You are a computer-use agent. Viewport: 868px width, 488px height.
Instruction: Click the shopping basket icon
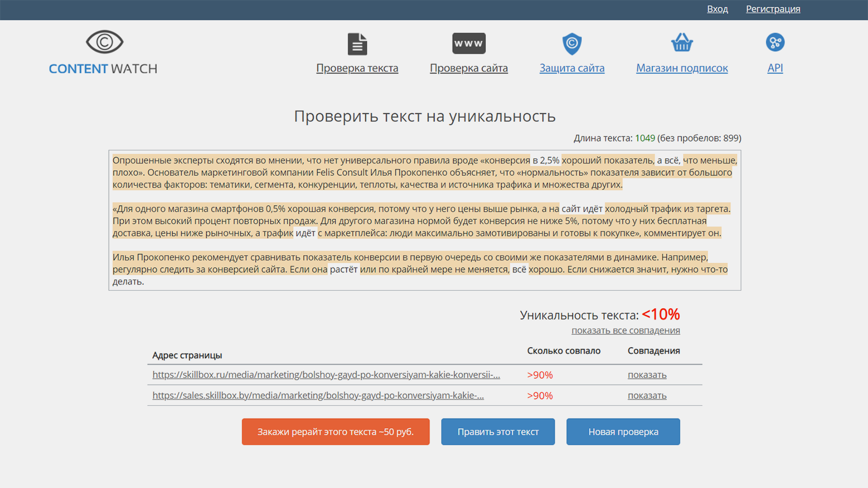681,43
